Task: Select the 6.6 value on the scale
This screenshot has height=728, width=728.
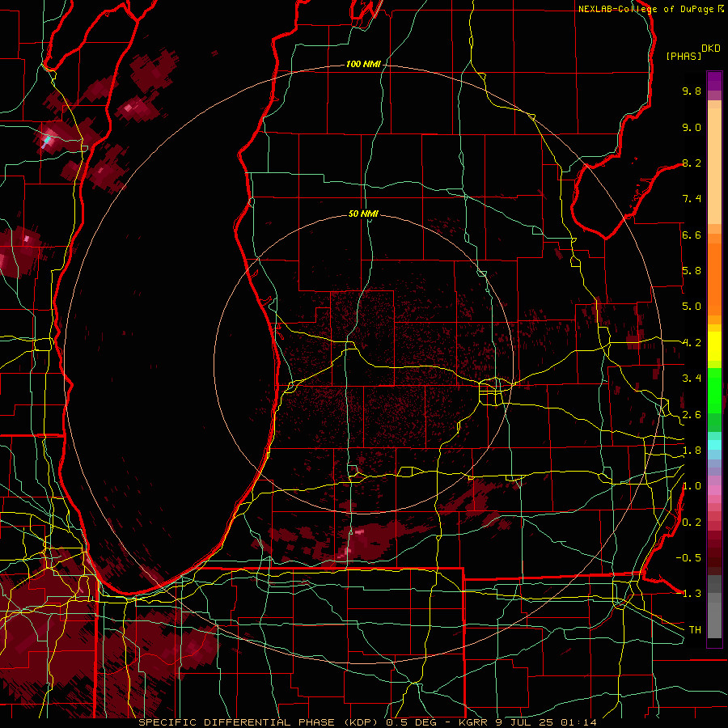Action: coord(692,235)
